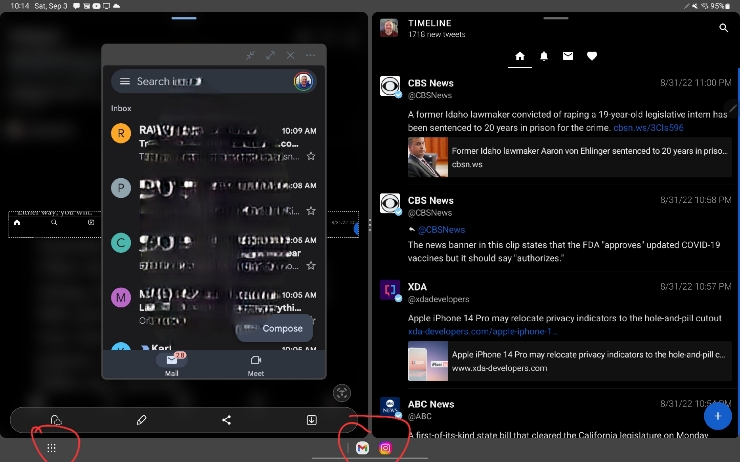Tap the pencil edit icon in screenshot toolbar
Image resolution: width=740 pixels, height=462 pixels.
point(141,420)
